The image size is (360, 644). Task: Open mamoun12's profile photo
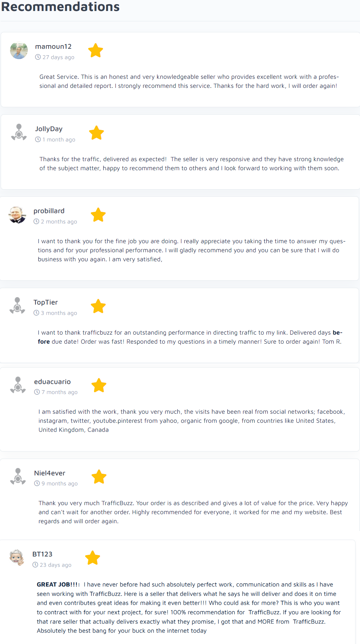[x=19, y=50]
